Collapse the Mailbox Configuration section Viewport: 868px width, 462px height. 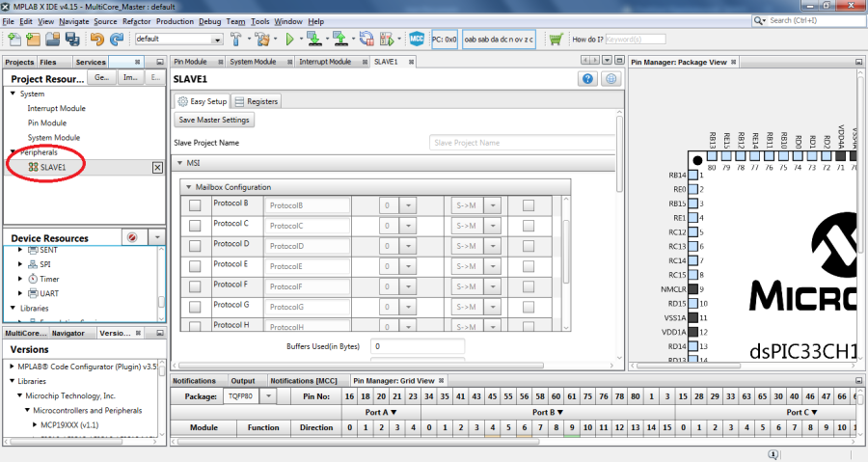[188, 187]
